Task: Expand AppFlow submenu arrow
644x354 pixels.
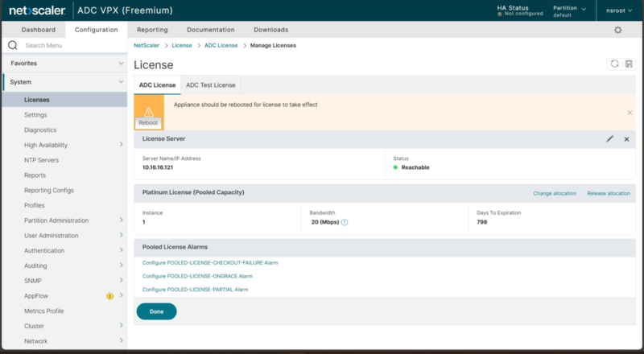Action: [122, 295]
